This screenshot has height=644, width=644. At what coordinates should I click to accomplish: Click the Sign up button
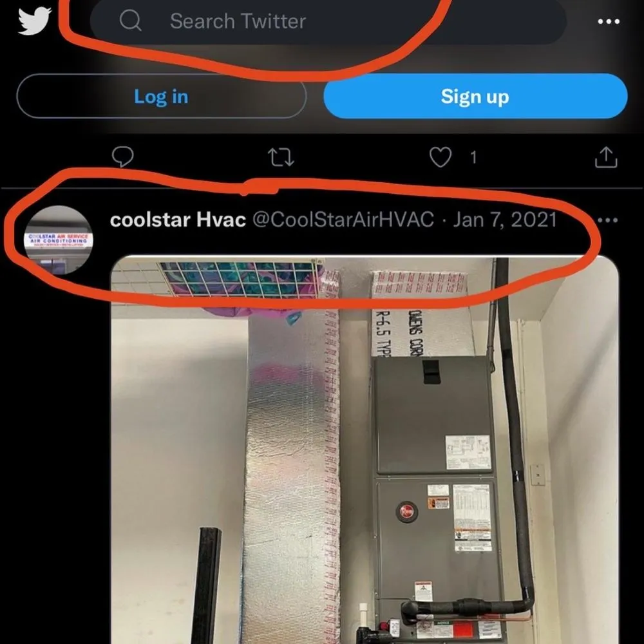point(475,97)
